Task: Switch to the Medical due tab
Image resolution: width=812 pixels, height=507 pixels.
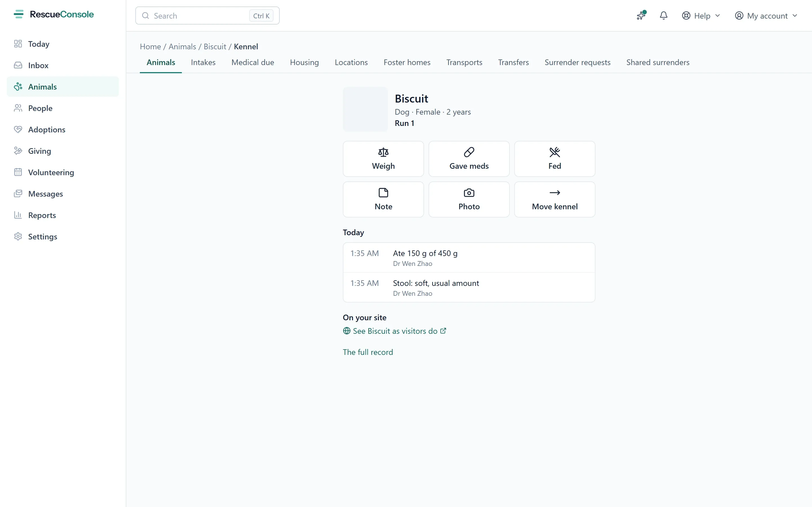Action: click(253, 62)
